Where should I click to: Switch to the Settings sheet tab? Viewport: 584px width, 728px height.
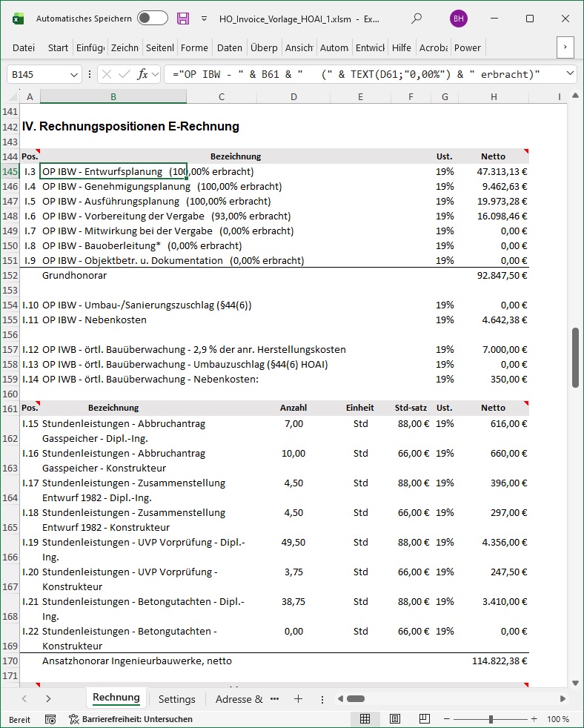click(177, 699)
